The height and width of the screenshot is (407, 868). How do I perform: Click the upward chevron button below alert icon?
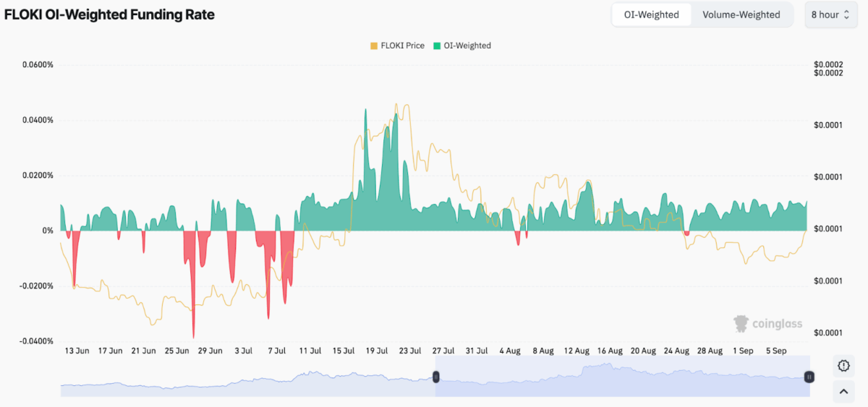843,393
